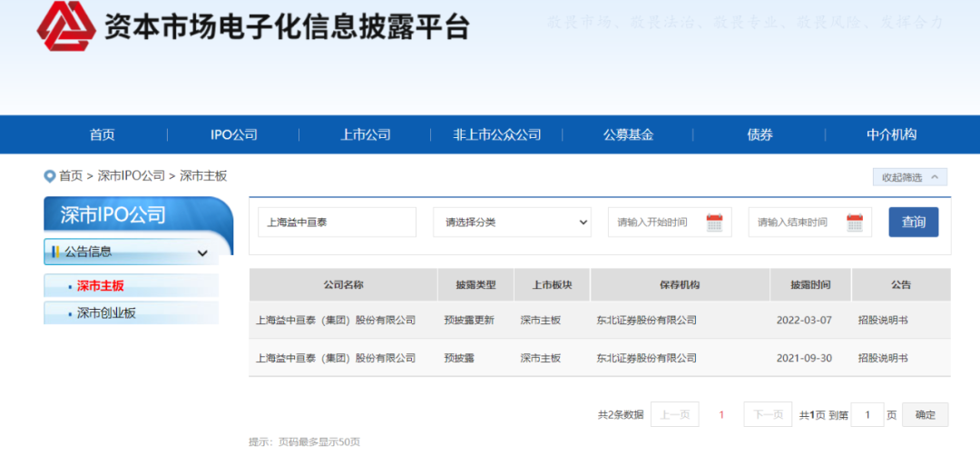This screenshot has height=466, width=980.
Task: Click 深市主板 in the breadcrumb
Action: (203, 176)
